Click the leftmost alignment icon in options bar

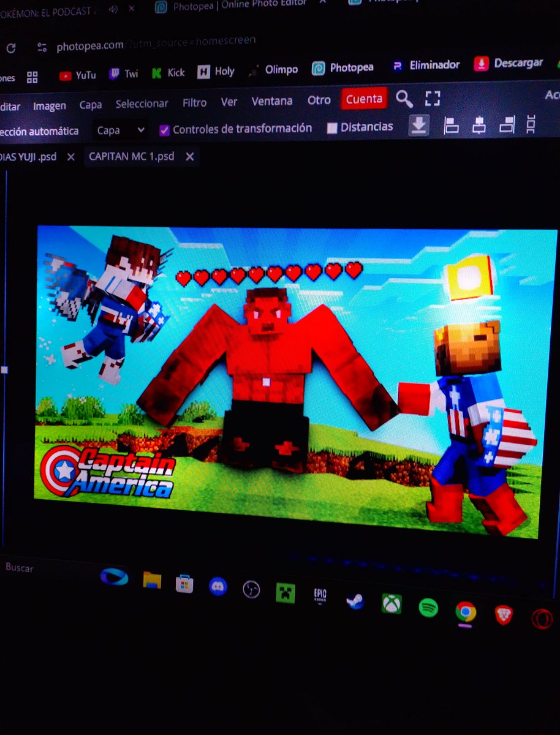[451, 124]
